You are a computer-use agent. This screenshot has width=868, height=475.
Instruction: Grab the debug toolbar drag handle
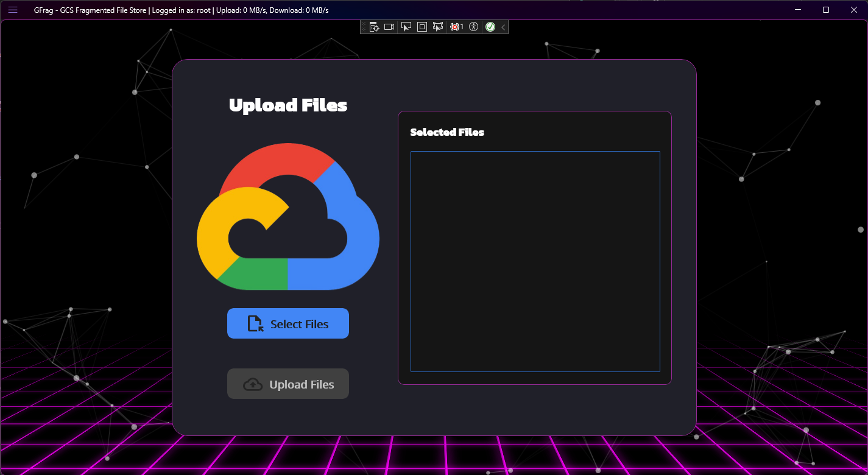364,27
